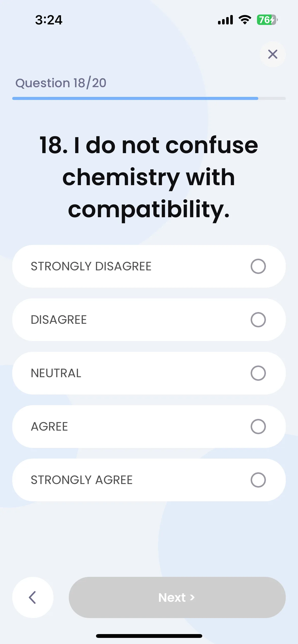Pick the Strongly Agree radio button
This screenshot has height=644, width=298.
(258, 480)
